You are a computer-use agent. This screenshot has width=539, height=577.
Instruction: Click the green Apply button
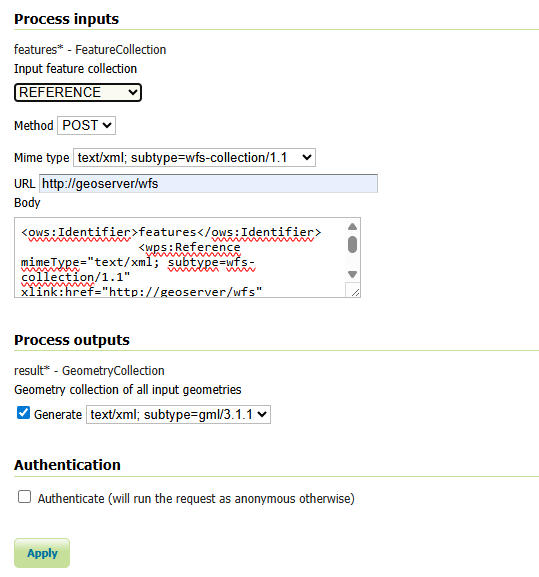pos(42,553)
